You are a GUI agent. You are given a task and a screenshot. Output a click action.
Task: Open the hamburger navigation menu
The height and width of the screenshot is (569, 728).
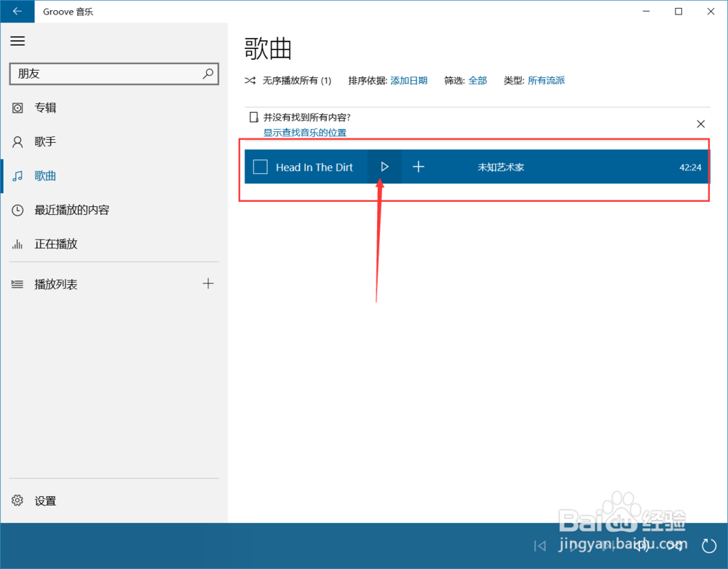[17, 41]
